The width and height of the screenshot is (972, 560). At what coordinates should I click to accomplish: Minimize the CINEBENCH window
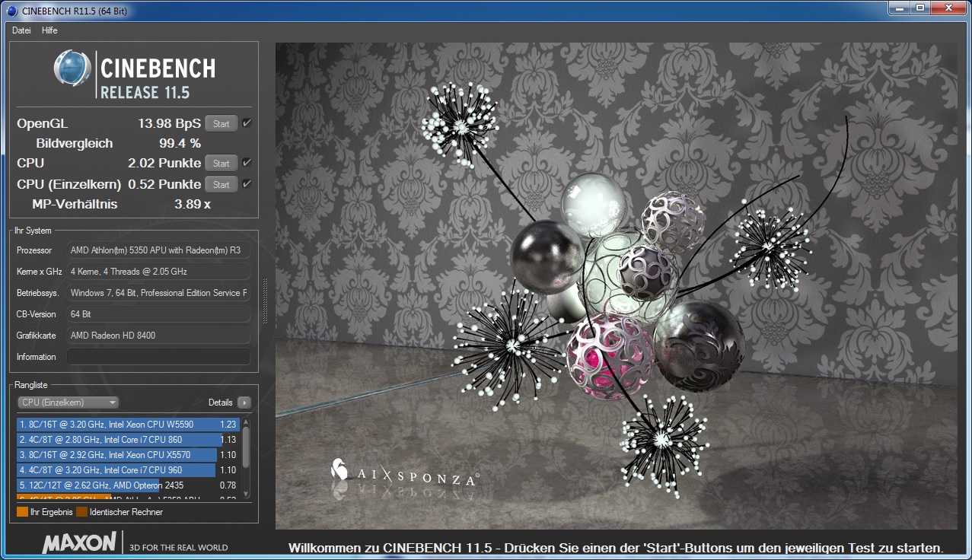(x=899, y=8)
